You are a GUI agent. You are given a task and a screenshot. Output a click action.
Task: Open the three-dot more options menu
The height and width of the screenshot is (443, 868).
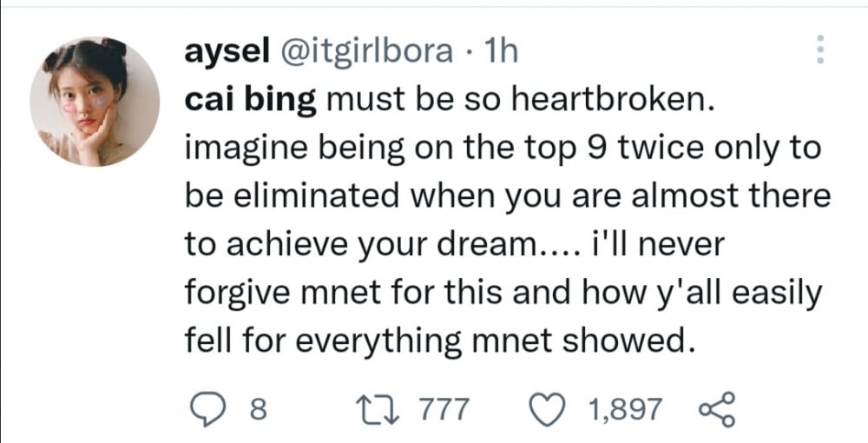[820, 50]
